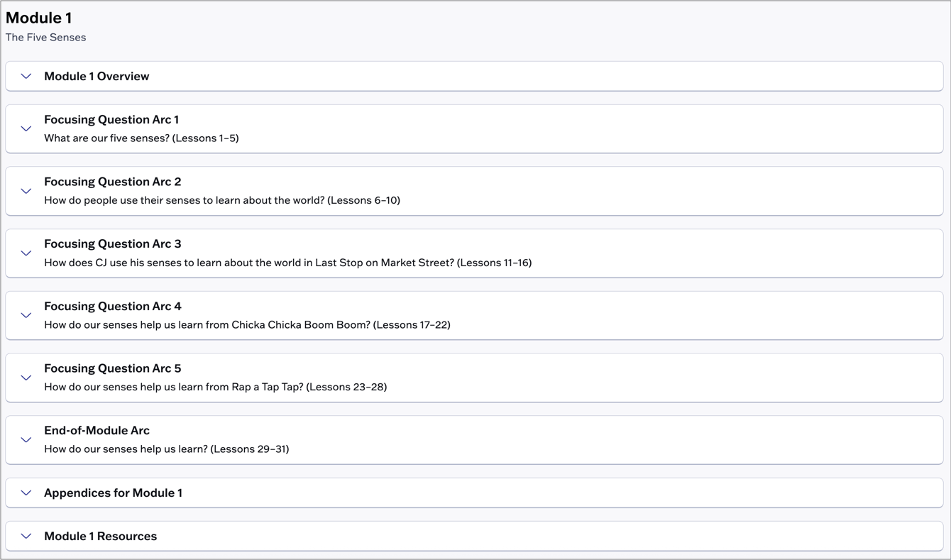Screen dimensions: 951x560
Task: Expand the End-of-Module Arc chevron
Action: (26, 439)
